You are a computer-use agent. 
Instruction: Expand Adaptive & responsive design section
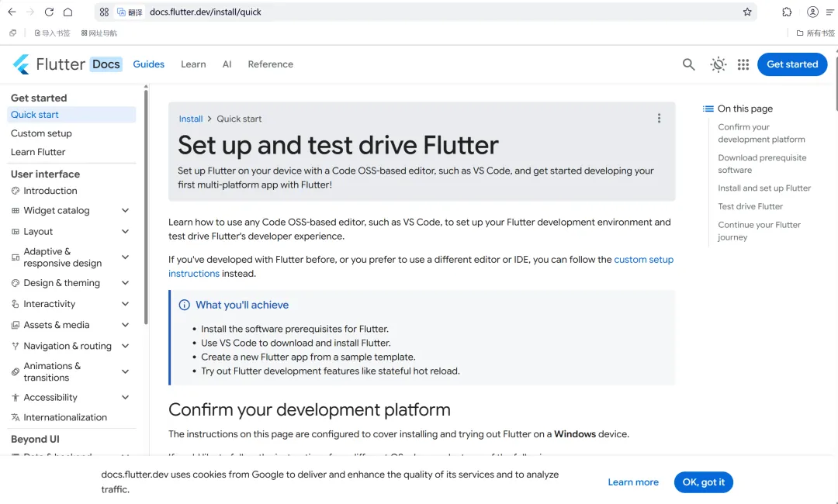tap(125, 257)
